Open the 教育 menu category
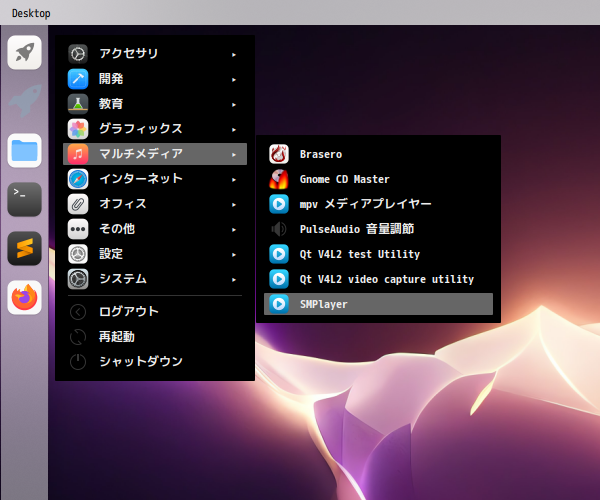The width and height of the screenshot is (600, 500). click(x=155, y=104)
